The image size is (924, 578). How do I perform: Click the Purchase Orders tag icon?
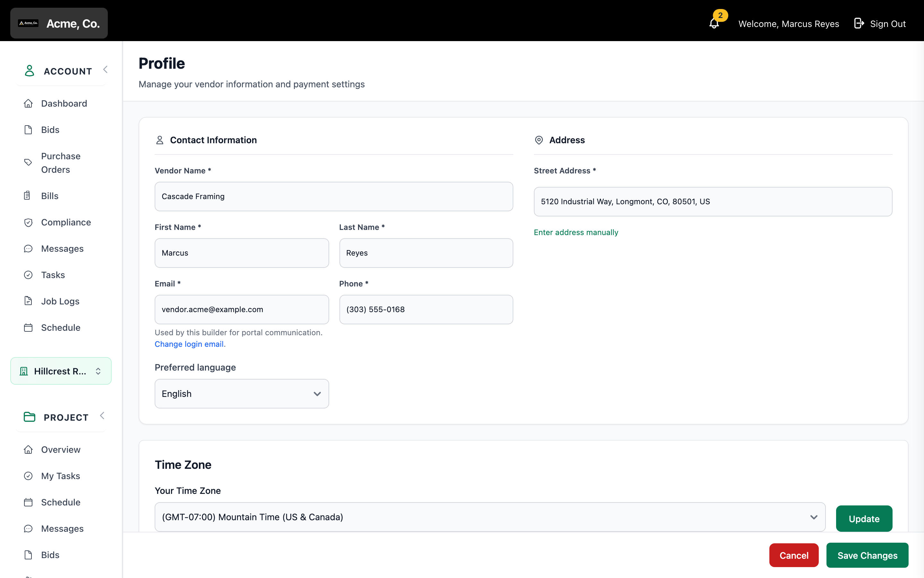pyautogui.click(x=28, y=162)
